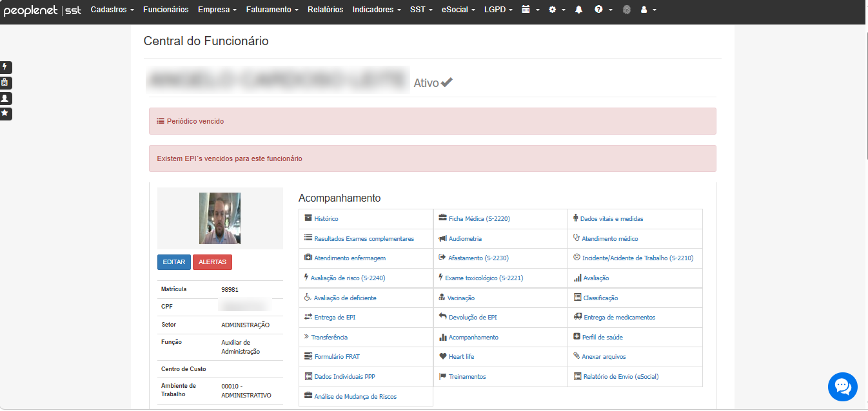Viewport: 868px width, 411px height.
Task: Open Incidente/Acidente de Trabalho (S-2210)
Action: (638, 258)
